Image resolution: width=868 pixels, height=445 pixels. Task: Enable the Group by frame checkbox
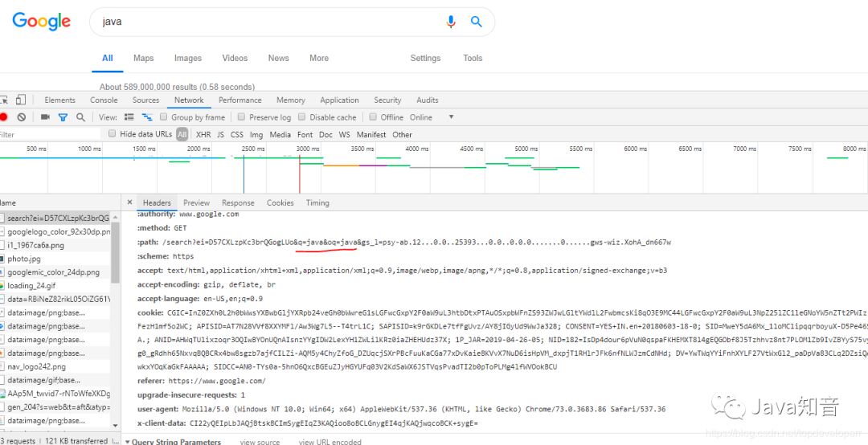[x=163, y=116]
